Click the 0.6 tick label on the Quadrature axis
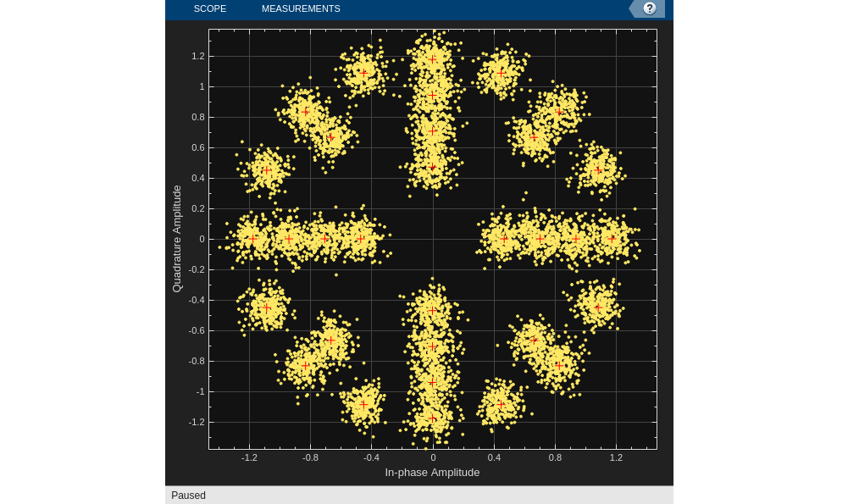This screenshot has width=848, height=504. click(197, 147)
